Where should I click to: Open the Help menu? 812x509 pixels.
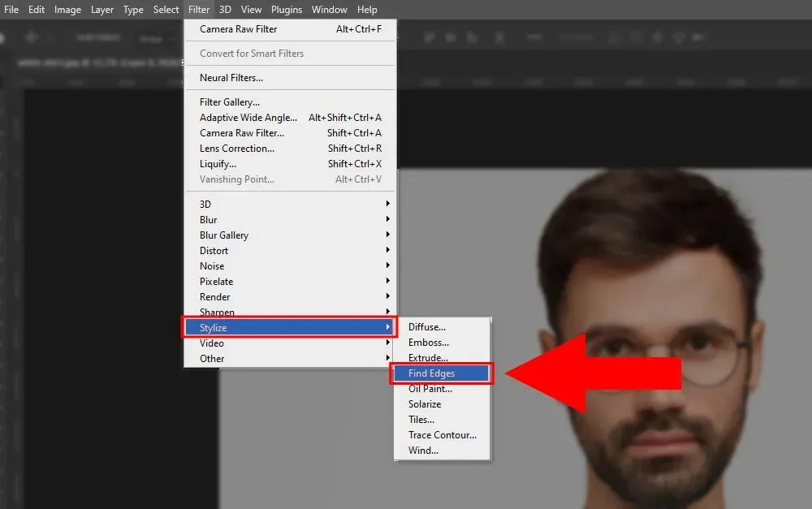coord(367,9)
